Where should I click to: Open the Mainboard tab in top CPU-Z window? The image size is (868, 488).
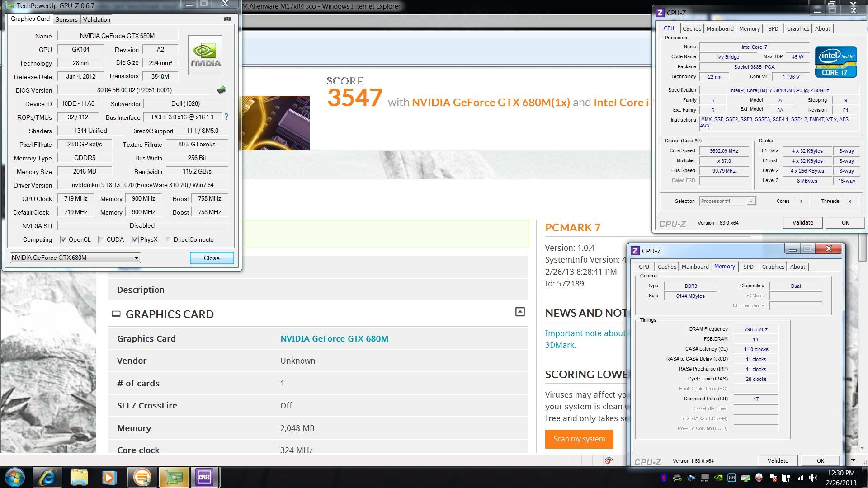pos(720,28)
